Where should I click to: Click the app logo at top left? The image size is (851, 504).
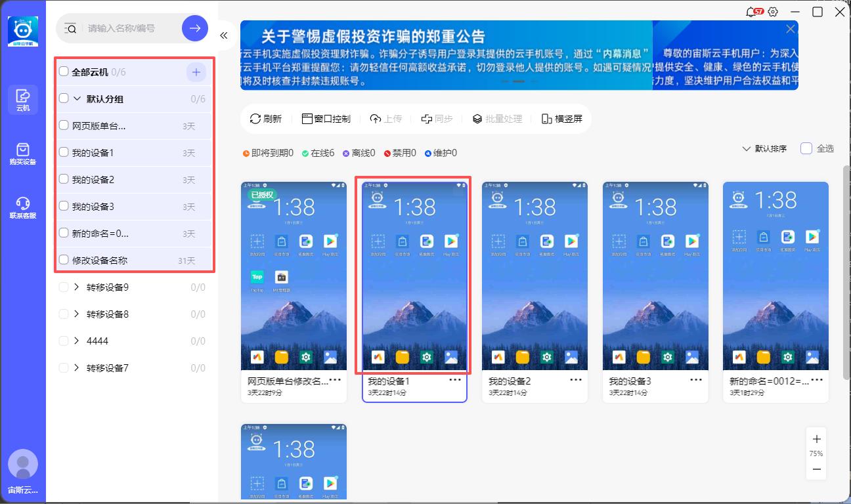pyautogui.click(x=23, y=31)
